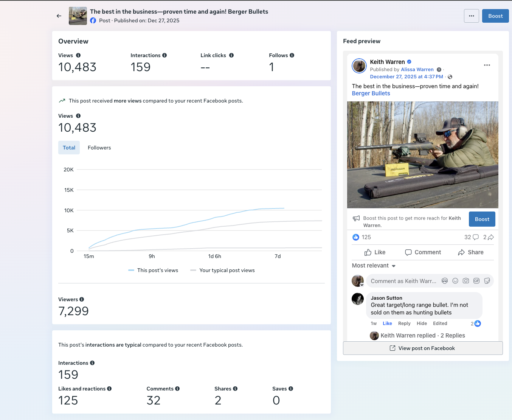Screen dimensions: 512x420
Task: Click the reaction count on Jason Sutton's comment
Action: [476, 324]
